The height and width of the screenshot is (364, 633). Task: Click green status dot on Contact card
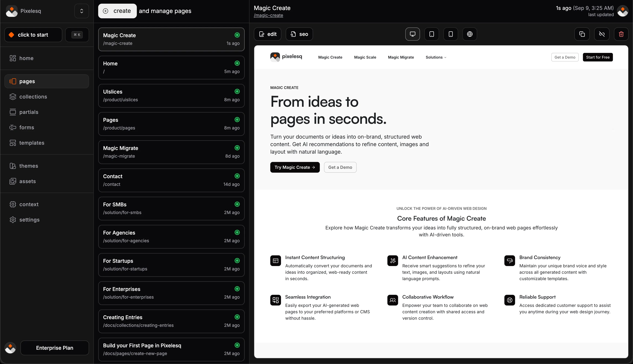[237, 176]
